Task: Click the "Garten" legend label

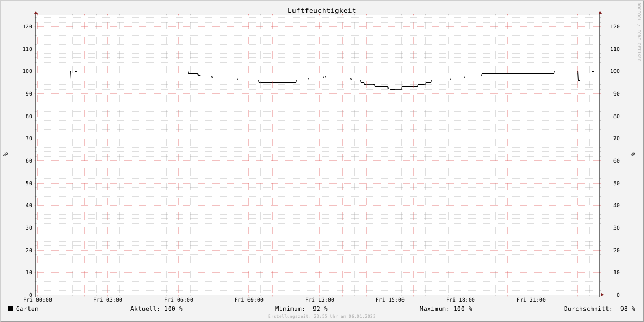Action: (x=27, y=309)
